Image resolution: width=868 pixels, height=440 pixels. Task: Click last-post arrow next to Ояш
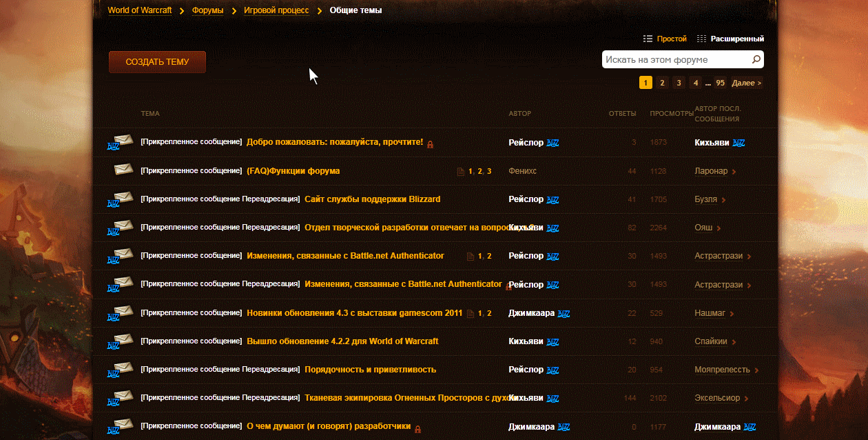(719, 228)
